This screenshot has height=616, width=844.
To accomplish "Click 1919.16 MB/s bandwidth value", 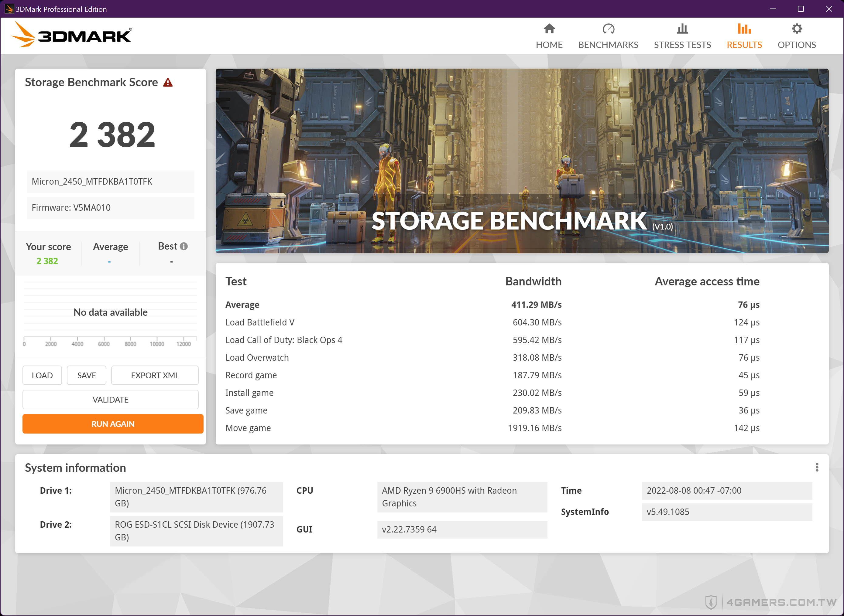I will (x=535, y=428).
